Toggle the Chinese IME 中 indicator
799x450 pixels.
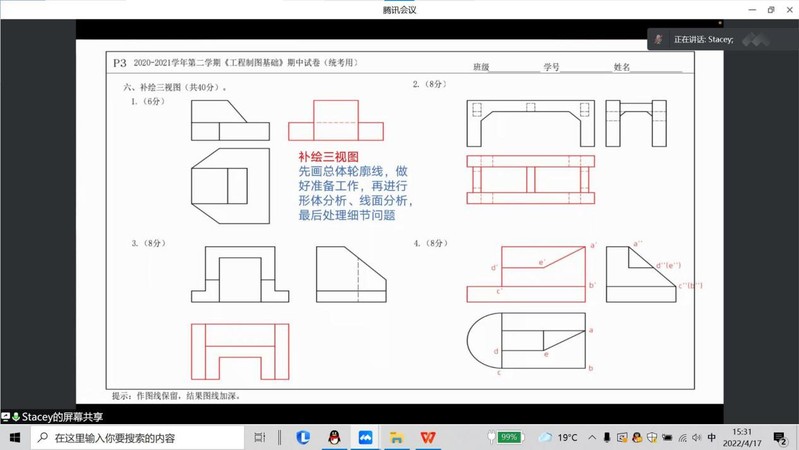pyautogui.click(x=711, y=438)
